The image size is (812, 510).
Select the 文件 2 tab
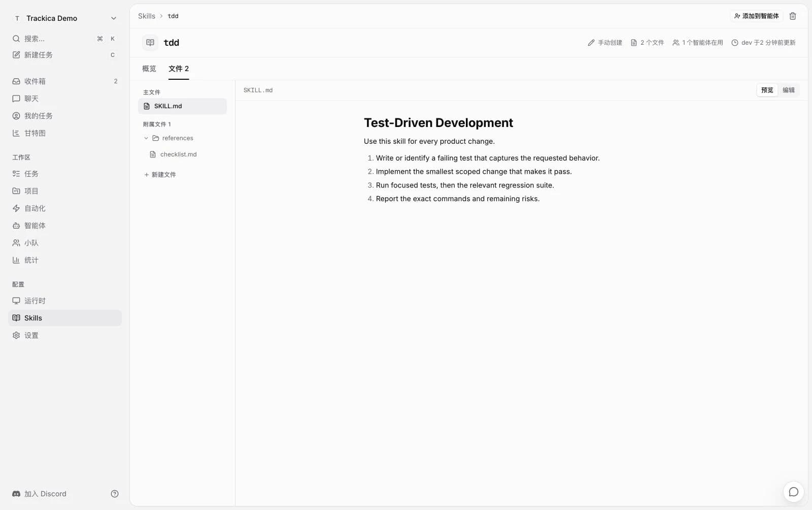[179, 69]
